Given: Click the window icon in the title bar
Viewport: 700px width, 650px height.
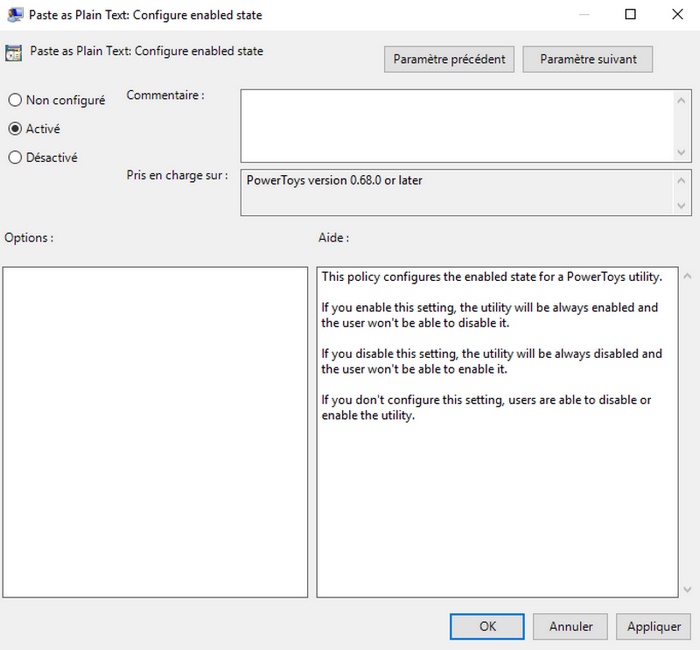Looking at the screenshot, I should [x=15, y=15].
